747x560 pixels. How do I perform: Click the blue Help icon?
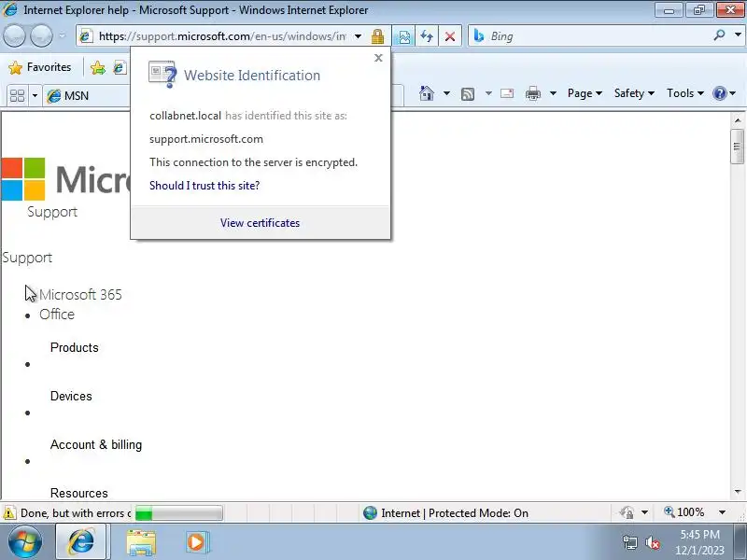click(x=719, y=93)
